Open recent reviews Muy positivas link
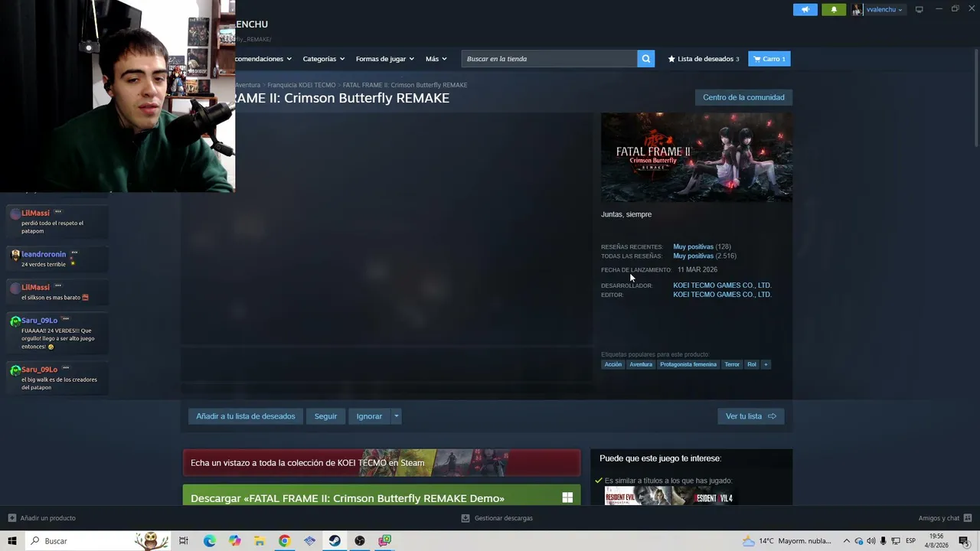980x551 pixels. [x=693, y=247]
